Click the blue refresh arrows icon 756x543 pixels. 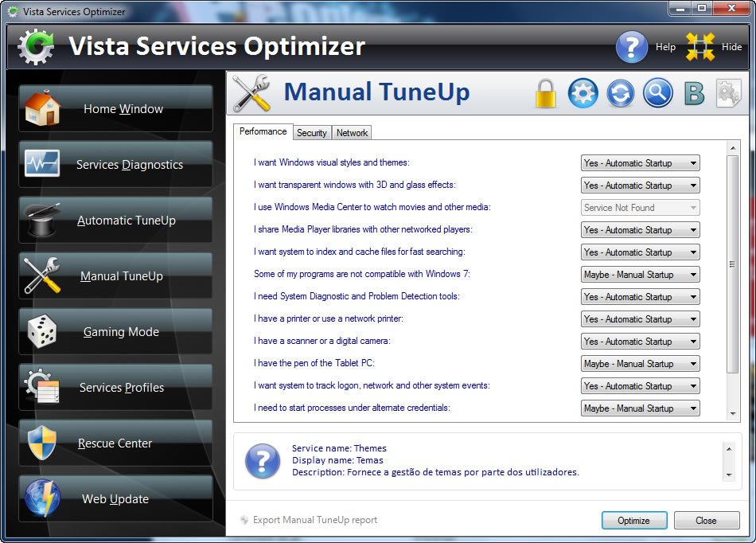(621, 93)
